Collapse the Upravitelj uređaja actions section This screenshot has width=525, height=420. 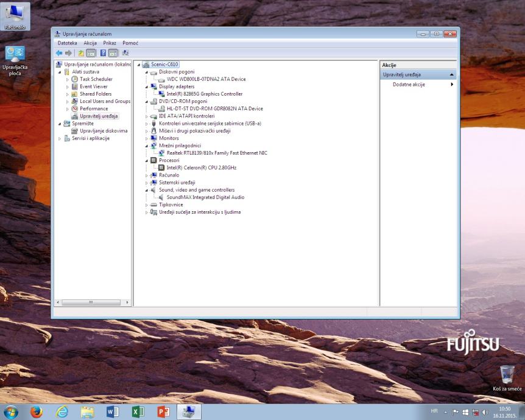pos(451,74)
